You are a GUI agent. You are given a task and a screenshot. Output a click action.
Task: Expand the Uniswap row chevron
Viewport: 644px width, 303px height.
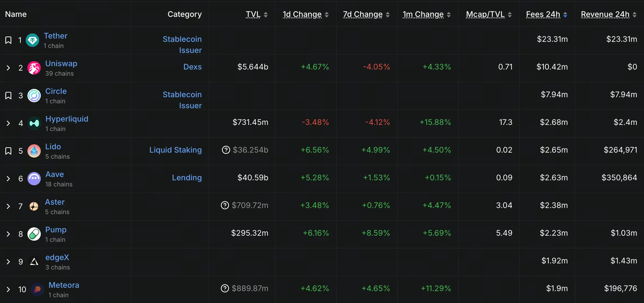click(8, 68)
